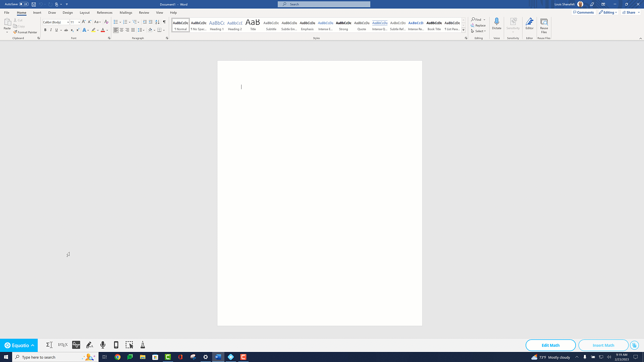Open the Equatio equation editor
644x362 pixels.
(49, 345)
